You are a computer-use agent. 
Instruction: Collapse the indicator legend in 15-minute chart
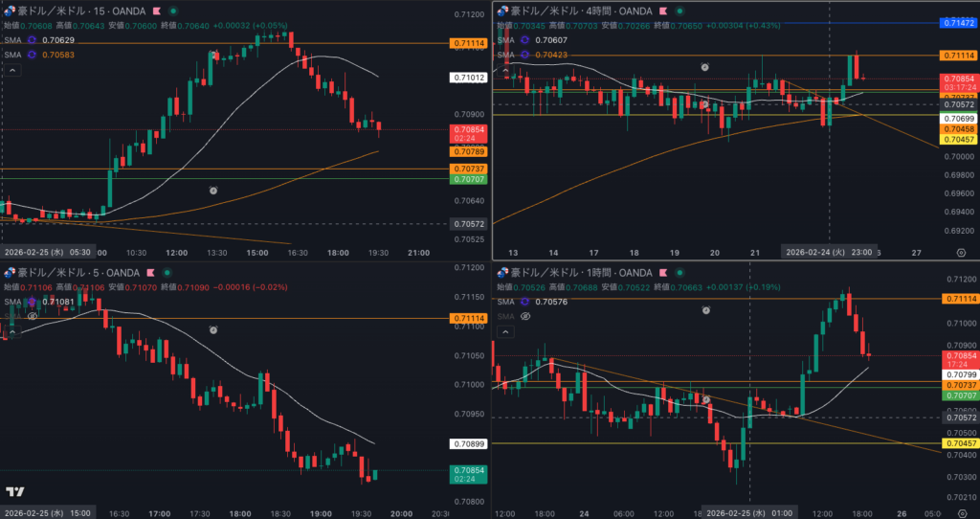coord(12,70)
